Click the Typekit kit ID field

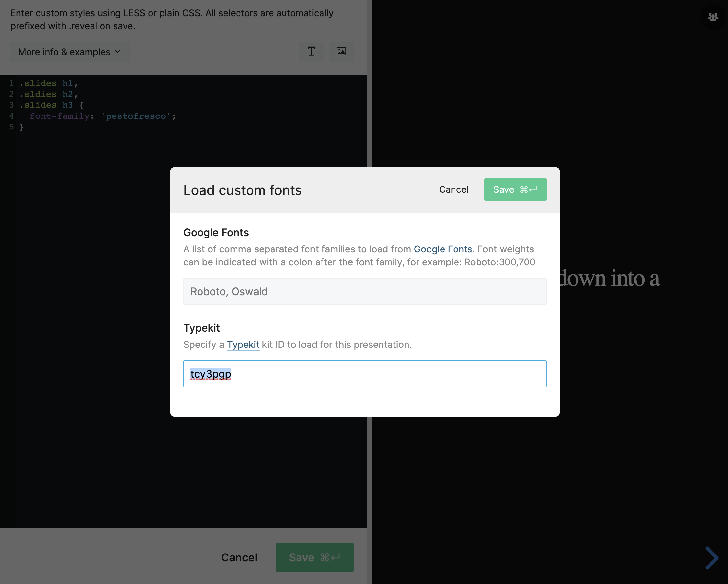click(365, 374)
